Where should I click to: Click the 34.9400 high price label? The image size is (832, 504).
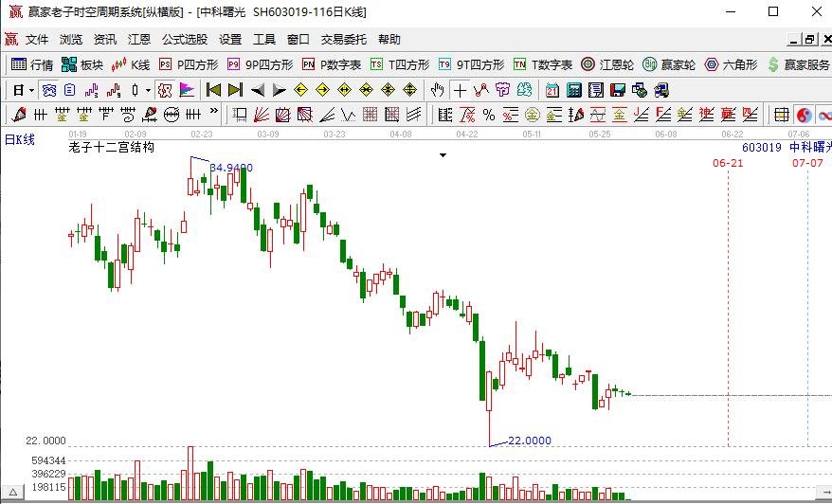click(x=231, y=168)
